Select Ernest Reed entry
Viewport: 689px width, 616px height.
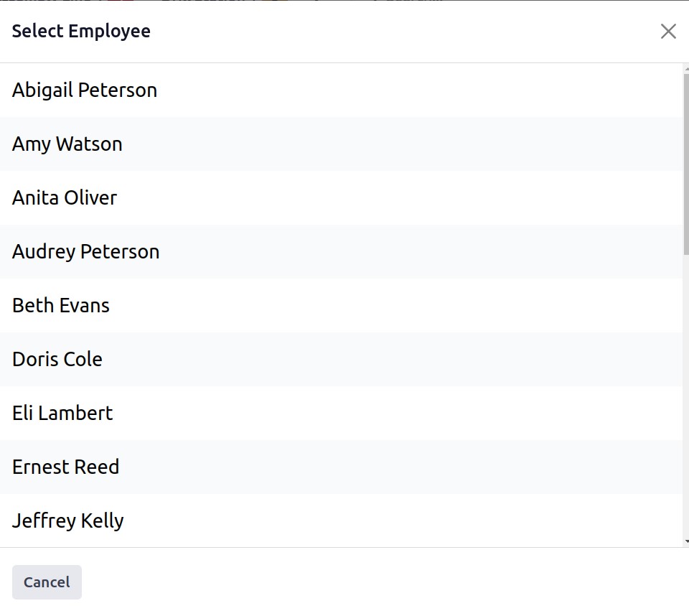click(x=342, y=467)
